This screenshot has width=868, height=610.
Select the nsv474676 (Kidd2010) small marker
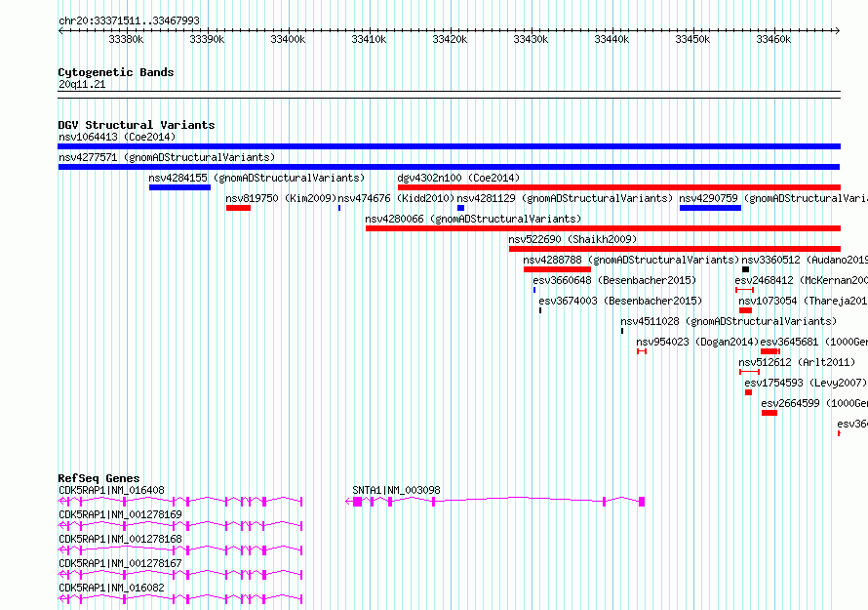tap(339, 208)
